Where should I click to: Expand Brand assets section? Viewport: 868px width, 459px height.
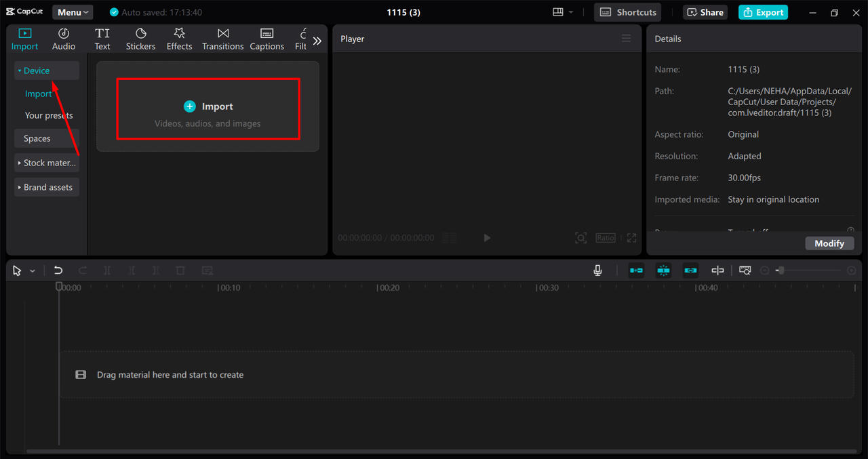47,187
